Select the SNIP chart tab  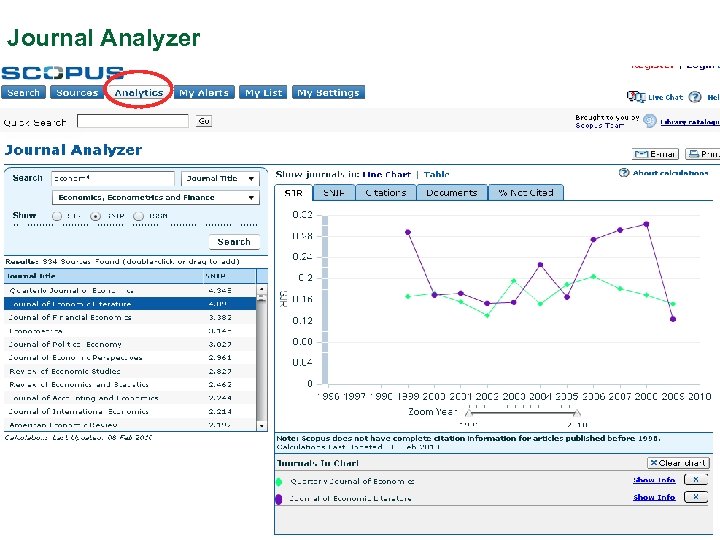[334, 193]
